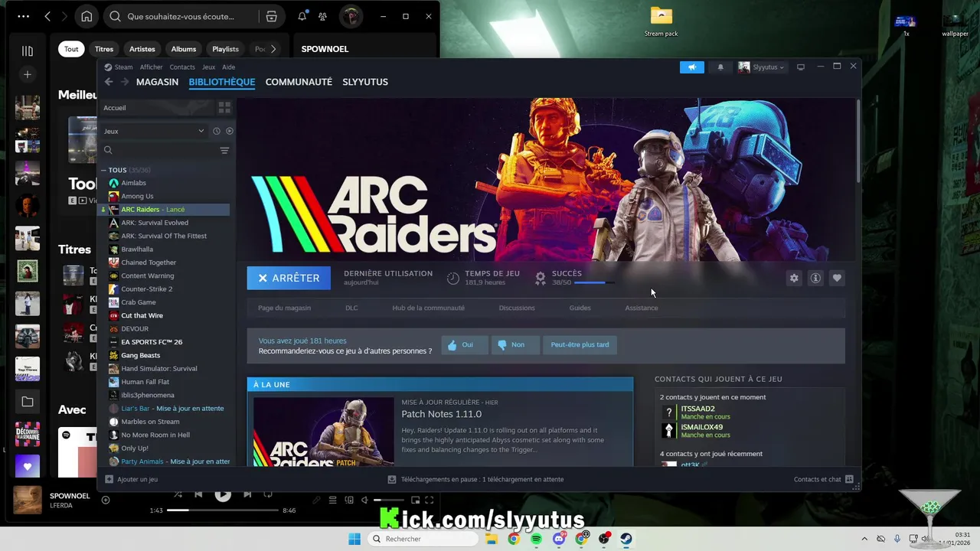Image resolution: width=980 pixels, height=551 pixels.
Task: Stop ARC Raiders with ARRÊTER button
Action: coord(289,278)
